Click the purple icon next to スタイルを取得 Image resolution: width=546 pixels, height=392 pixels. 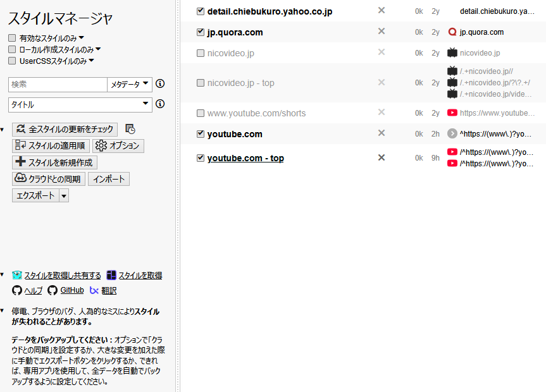111,276
